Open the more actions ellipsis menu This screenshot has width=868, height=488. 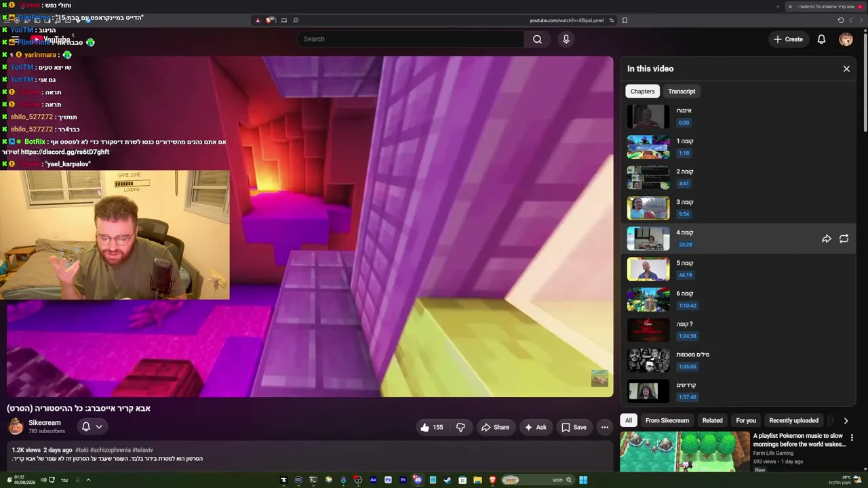(x=605, y=427)
